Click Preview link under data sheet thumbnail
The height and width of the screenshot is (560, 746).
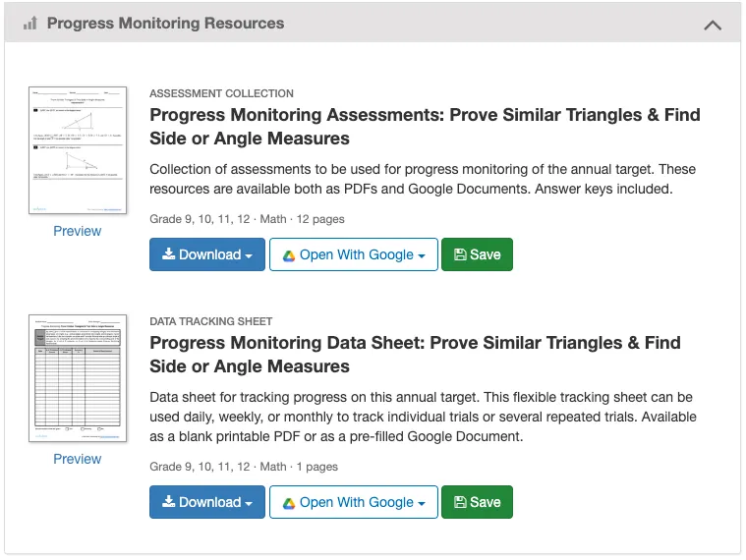78,459
